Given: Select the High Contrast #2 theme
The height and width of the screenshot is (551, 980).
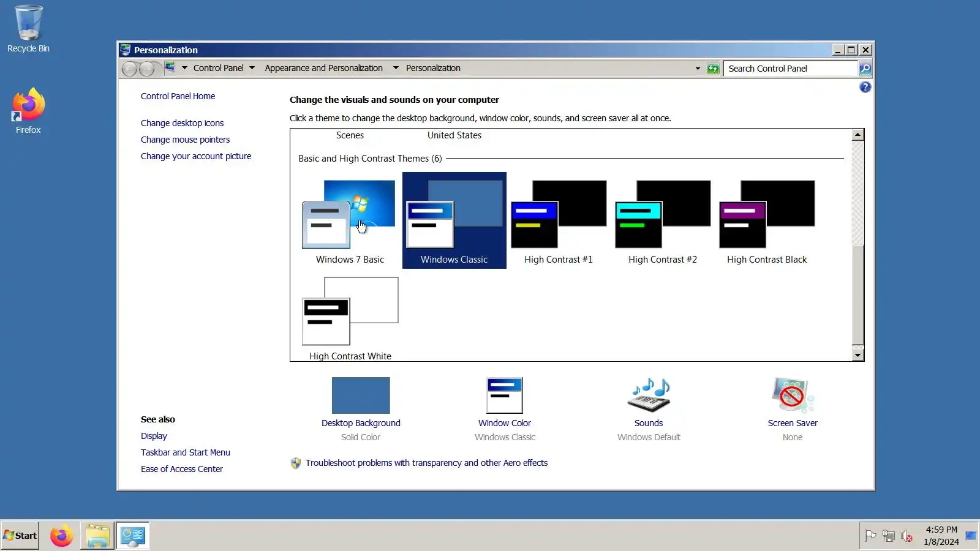Looking at the screenshot, I should click(663, 221).
